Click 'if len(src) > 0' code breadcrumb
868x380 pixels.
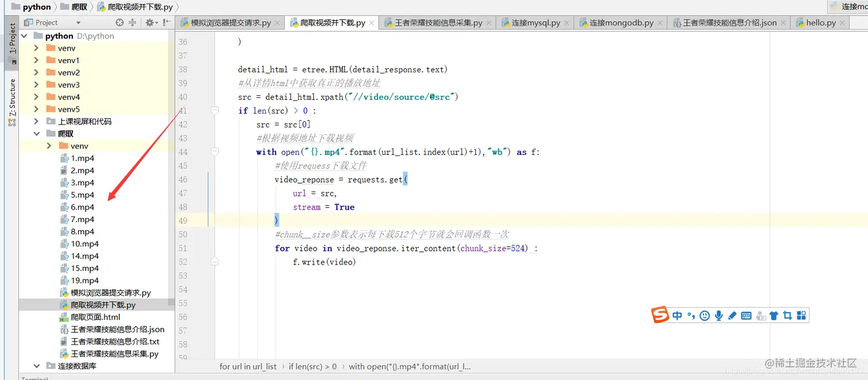tap(313, 366)
